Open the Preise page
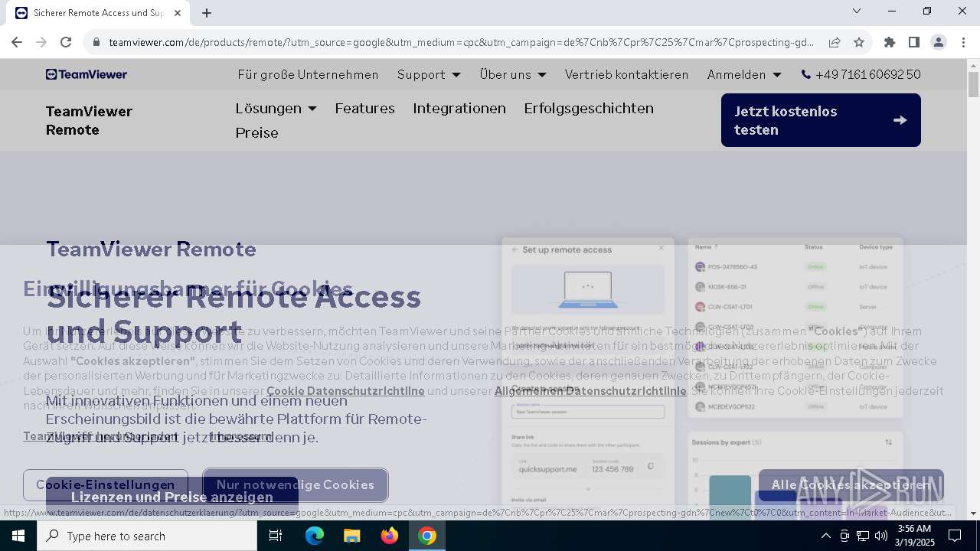The width and height of the screenshot is (980, 551). coord(257,132)
